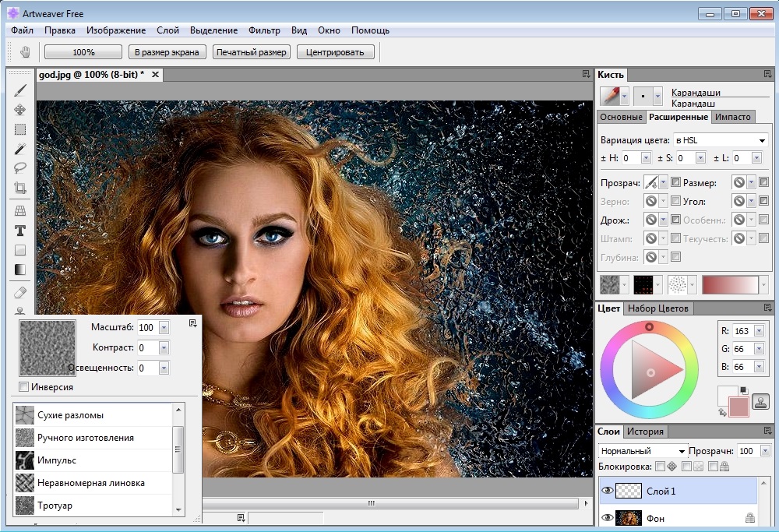
Task: Pick the Gradient tool
Action: click(x=20, y=270)
